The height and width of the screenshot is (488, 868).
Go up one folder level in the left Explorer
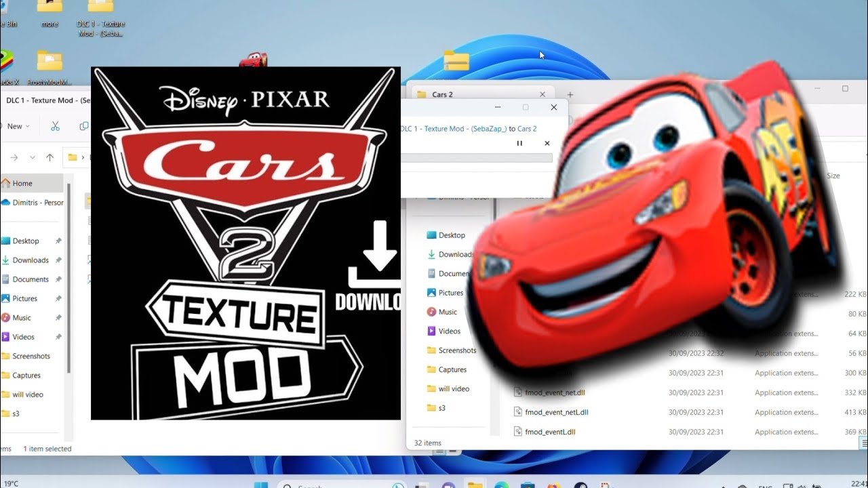(50, 157)
